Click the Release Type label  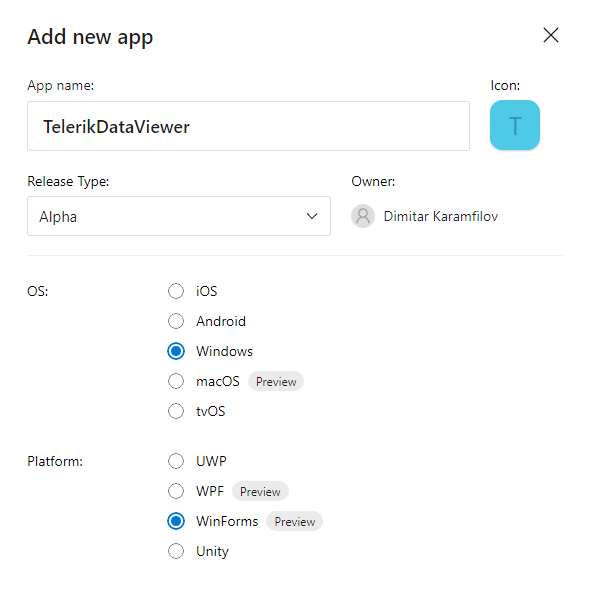[68, 182]
